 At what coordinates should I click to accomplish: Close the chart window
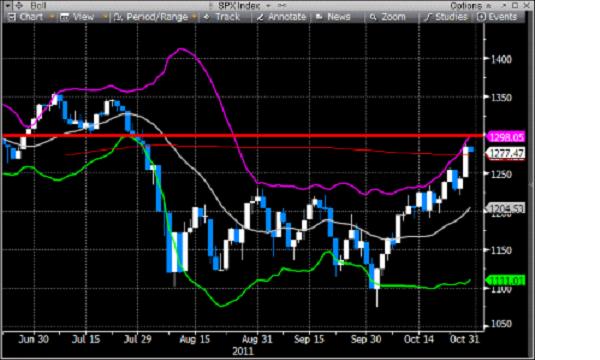click(527, 5)
